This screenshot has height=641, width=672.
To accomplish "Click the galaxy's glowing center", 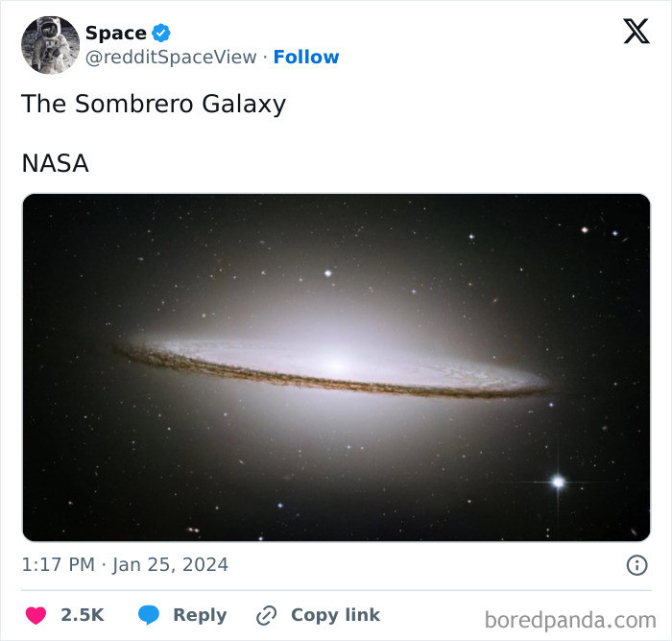I will point(337,366).
